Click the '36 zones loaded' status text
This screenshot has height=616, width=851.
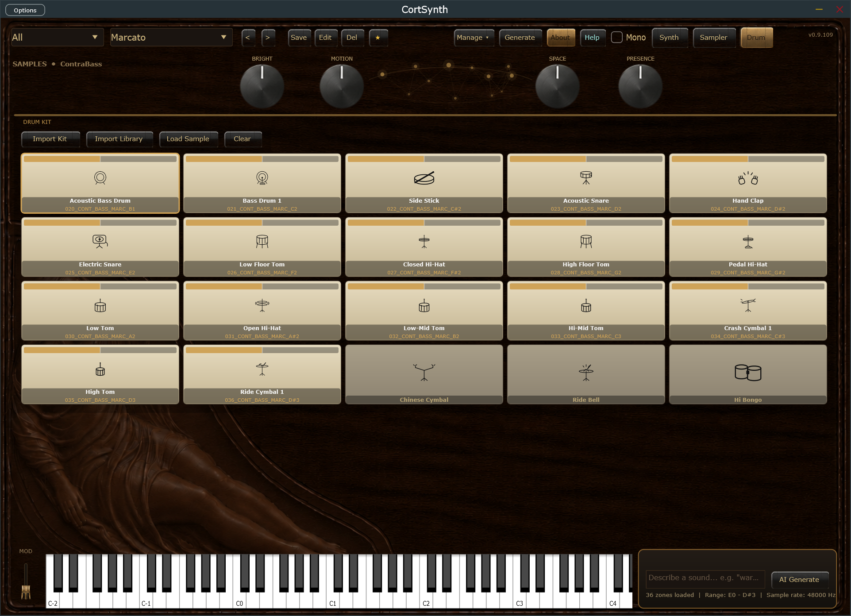coord(670,595)
